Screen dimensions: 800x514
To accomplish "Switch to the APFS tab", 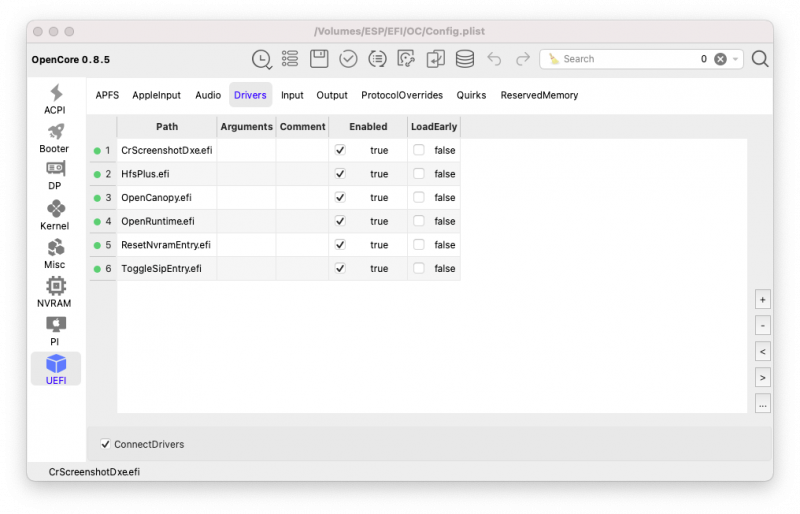I will (x=107, y=95).
